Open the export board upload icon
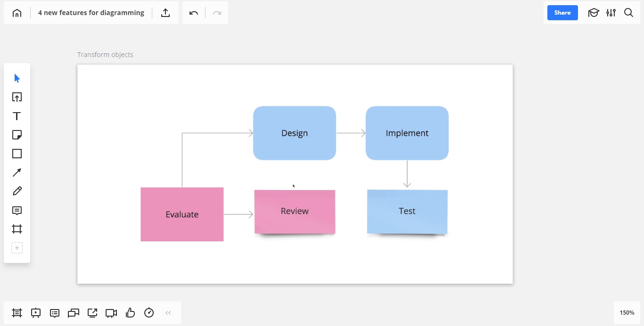The image size is (644, 326). click(165, 13)
